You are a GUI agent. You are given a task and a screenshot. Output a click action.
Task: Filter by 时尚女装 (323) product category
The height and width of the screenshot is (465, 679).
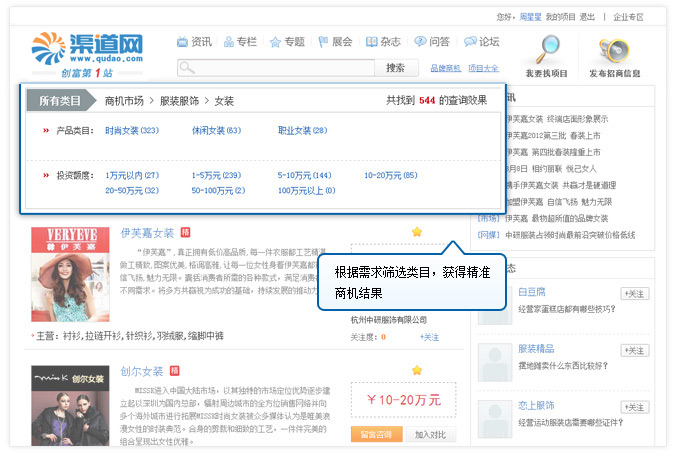click(132, 131)
